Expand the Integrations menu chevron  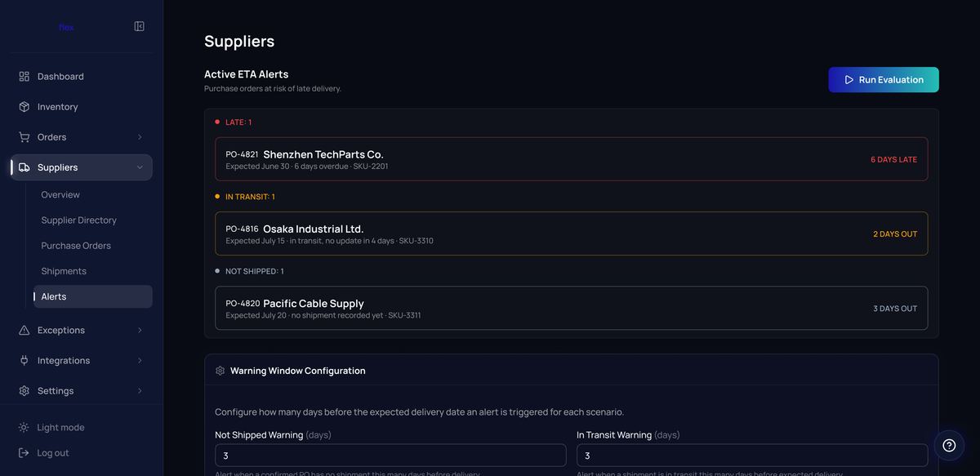(x=140, y=360)
